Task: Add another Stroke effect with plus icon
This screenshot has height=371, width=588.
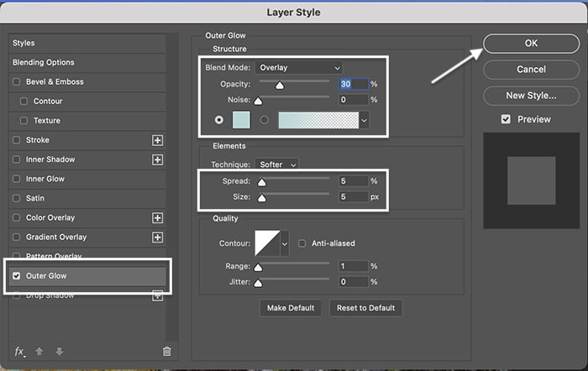Action: [x=158, y=140]
